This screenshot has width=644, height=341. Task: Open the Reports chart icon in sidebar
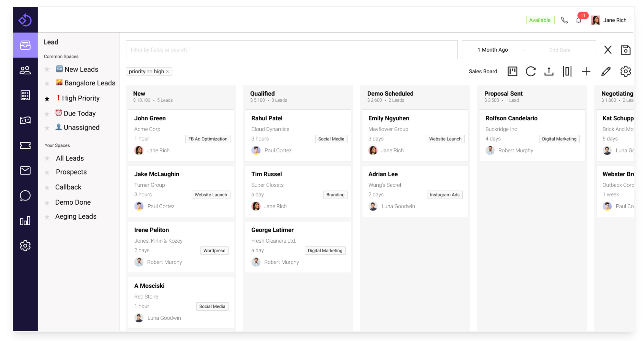[25, 221]
